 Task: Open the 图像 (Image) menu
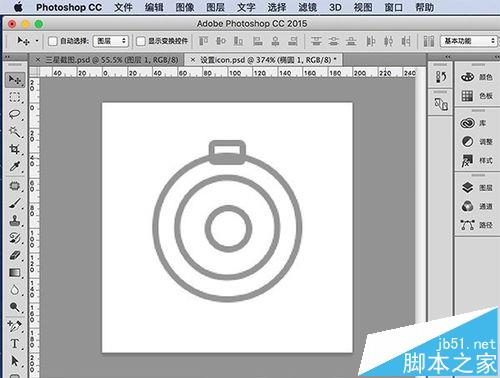point(185,7)
